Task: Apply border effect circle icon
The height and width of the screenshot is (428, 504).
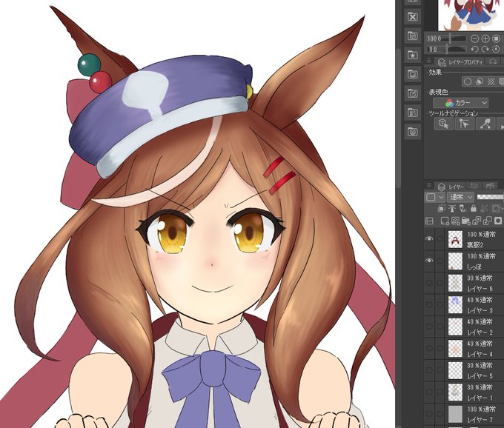Action: [x=468, y=81]
